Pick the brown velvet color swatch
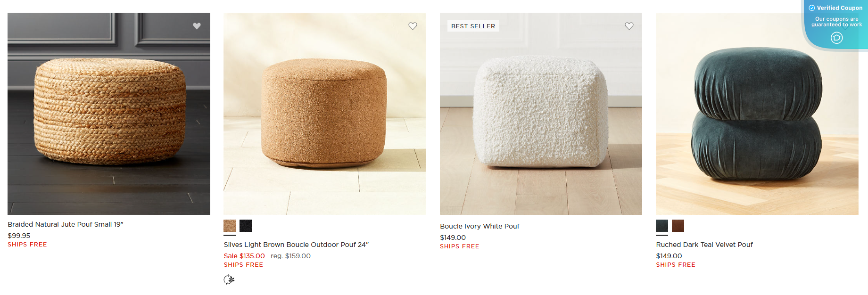The height and width of the screenshot is (295, 868). point(678,226)
